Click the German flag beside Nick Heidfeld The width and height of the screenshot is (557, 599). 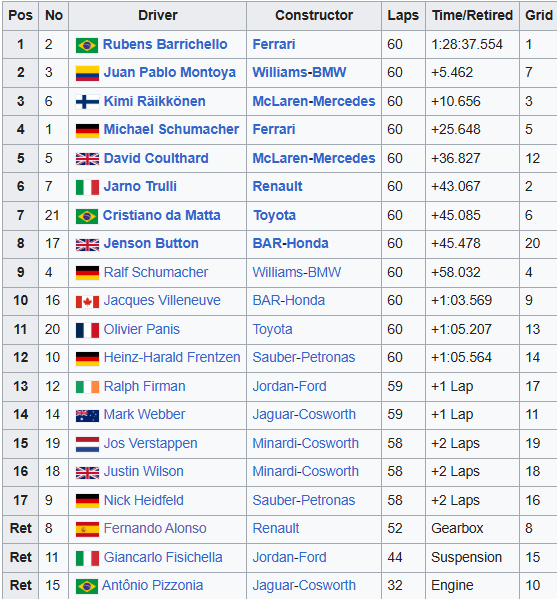87,501
